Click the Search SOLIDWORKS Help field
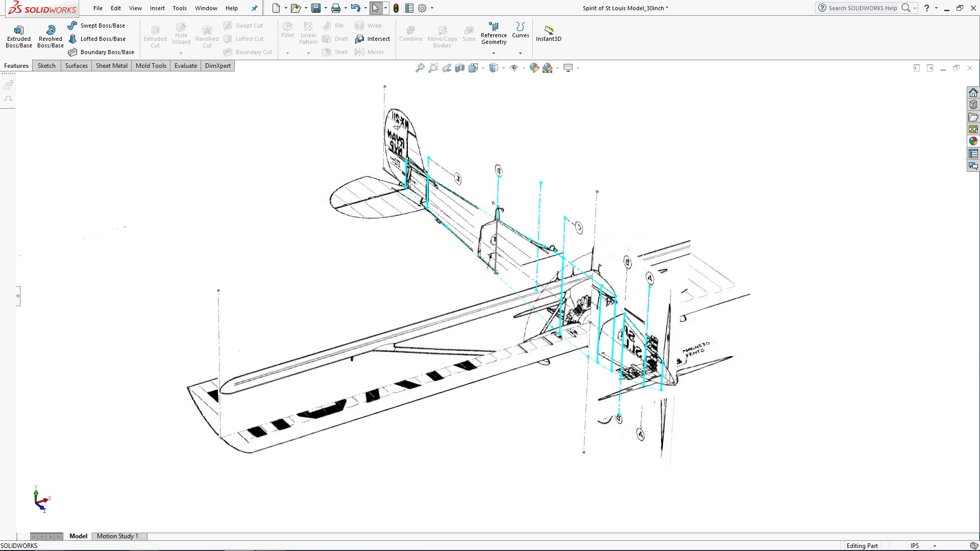 tap(863, 8)
